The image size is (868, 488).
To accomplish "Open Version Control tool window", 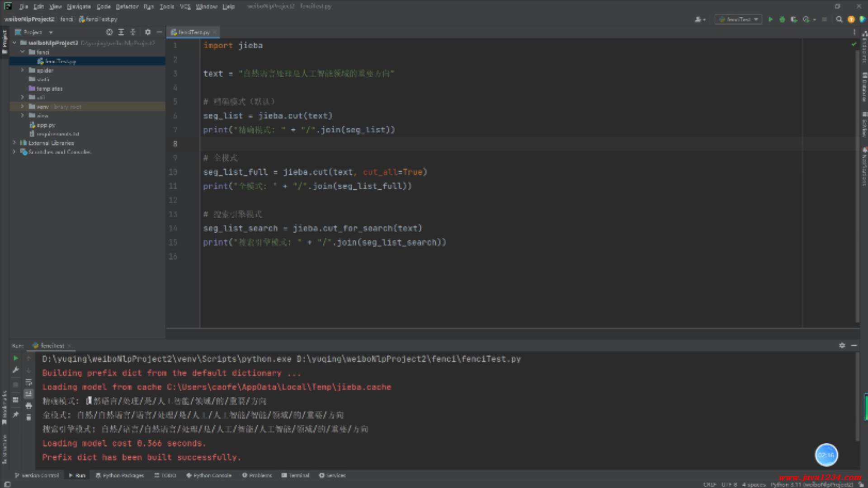I will (x=37, y=475).
